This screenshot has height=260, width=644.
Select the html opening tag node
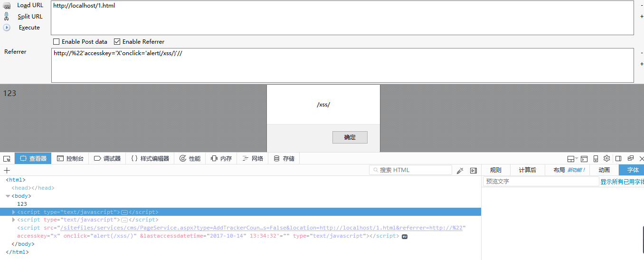(x=16, y=180)
